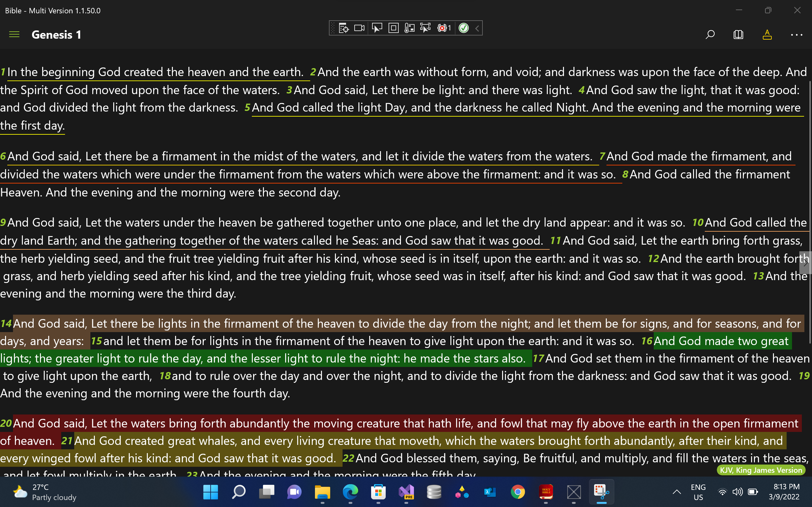Click Go to Live Visual Tree icon

tap(344, 28)
